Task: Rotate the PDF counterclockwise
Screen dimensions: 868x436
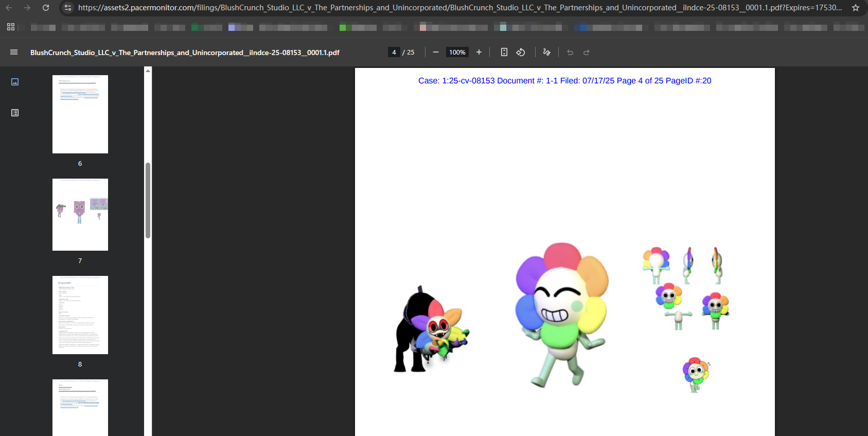Action: [x=521, y=52]
